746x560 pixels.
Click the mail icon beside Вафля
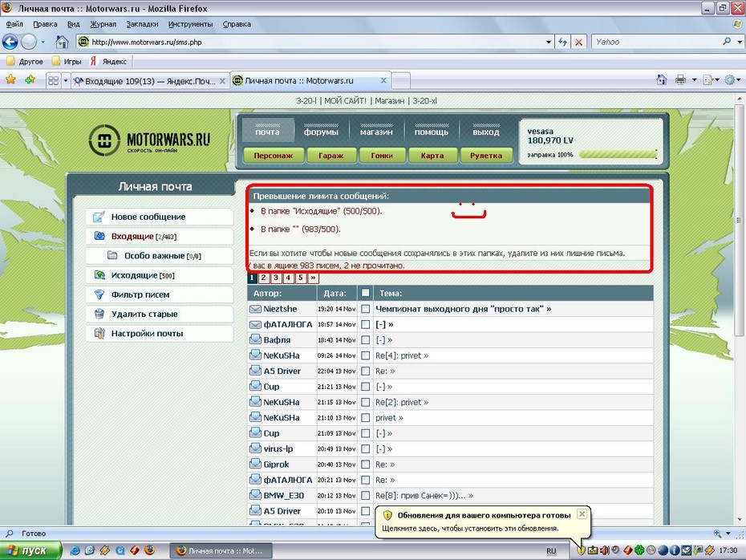pos(255,339)
